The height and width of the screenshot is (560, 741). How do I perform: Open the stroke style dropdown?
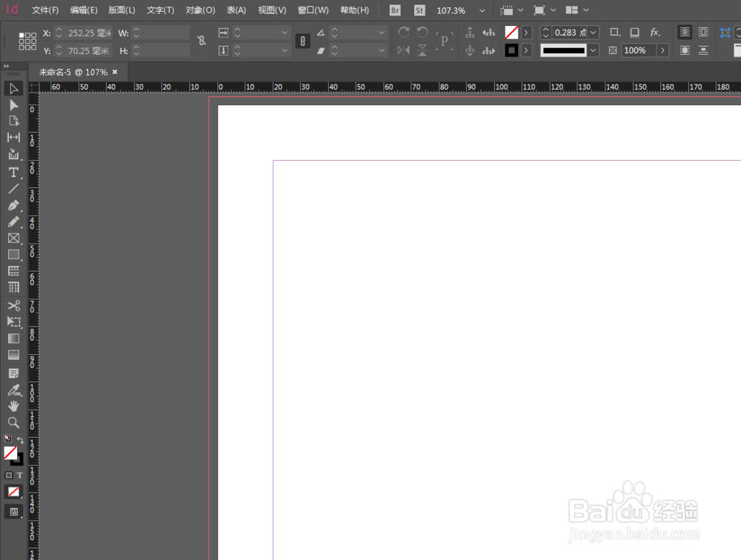(593, 50)
